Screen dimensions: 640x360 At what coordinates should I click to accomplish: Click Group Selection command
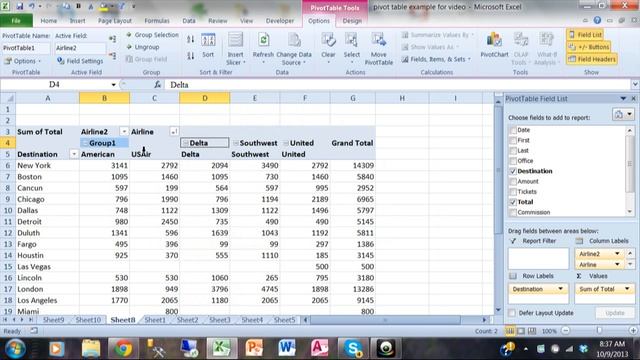pos(152,35)
